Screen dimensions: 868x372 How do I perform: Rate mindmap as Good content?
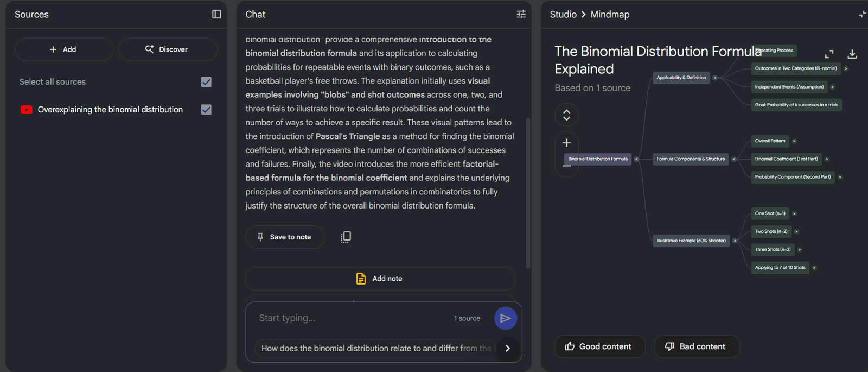pos(599,346)
